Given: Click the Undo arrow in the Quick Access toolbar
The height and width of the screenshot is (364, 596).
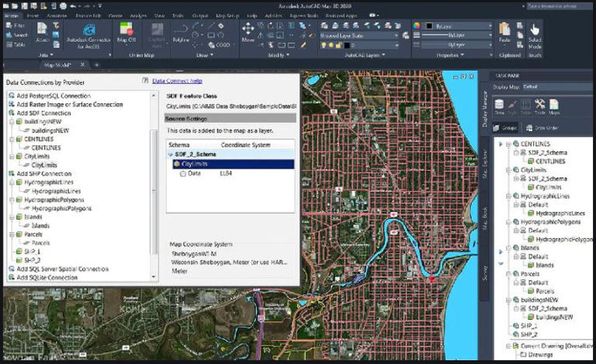Looking at the screenshot, I should (74, 6).
